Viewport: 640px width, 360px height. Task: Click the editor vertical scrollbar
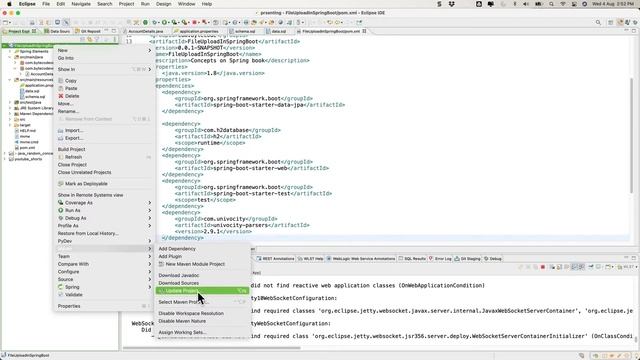[632, 135]
